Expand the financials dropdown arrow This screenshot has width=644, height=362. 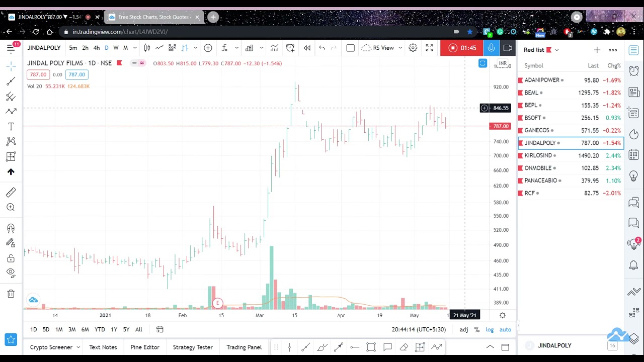coord(261,48)
